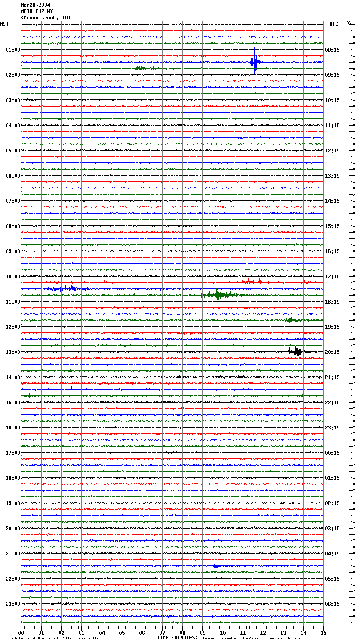This screenshot has width=357, height=644.
Task: Click the 09:15 UTC time label
Action: click(x=332, y=75)
